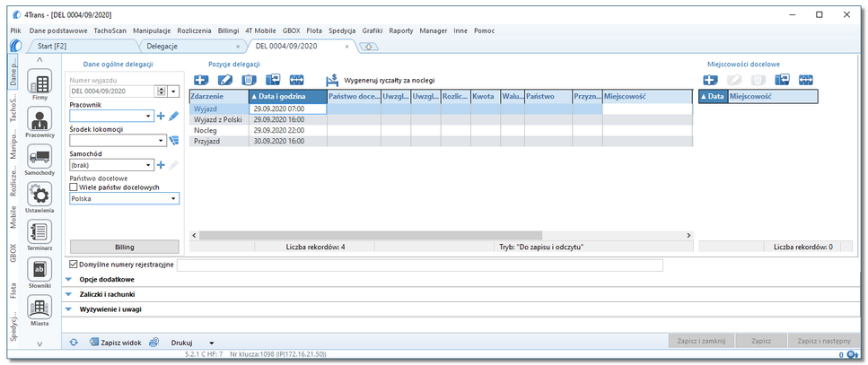Click Wygeneruj ryczałty za noclegi
The width and height of the screenshot is (868, 365).
(390, 81)
